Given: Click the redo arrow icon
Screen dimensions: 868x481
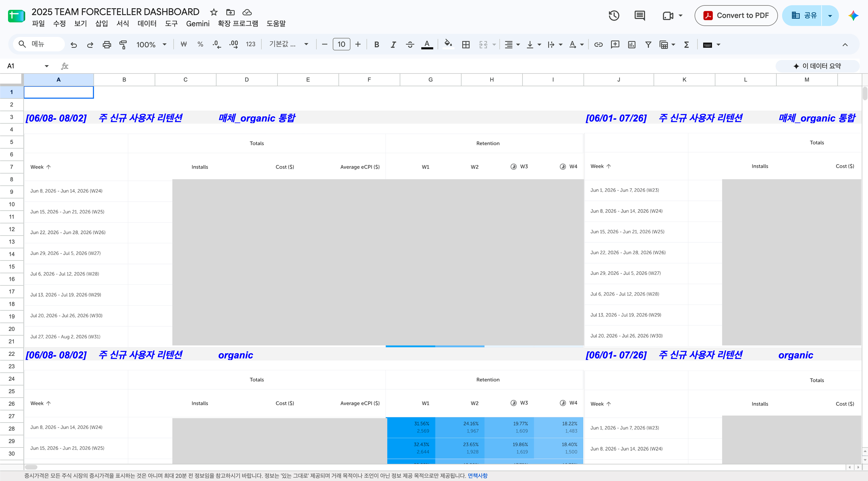Looking at the screenshot, I should [90, 44].
